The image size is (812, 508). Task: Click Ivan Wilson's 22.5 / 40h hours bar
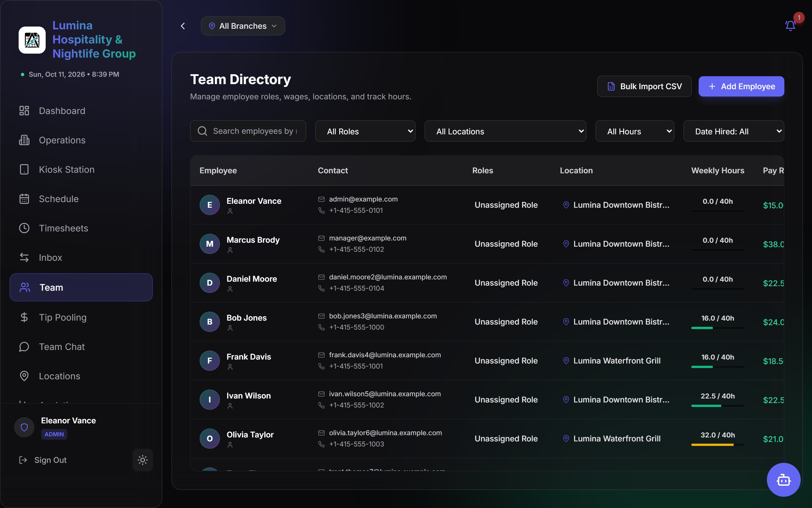point(718,406)
